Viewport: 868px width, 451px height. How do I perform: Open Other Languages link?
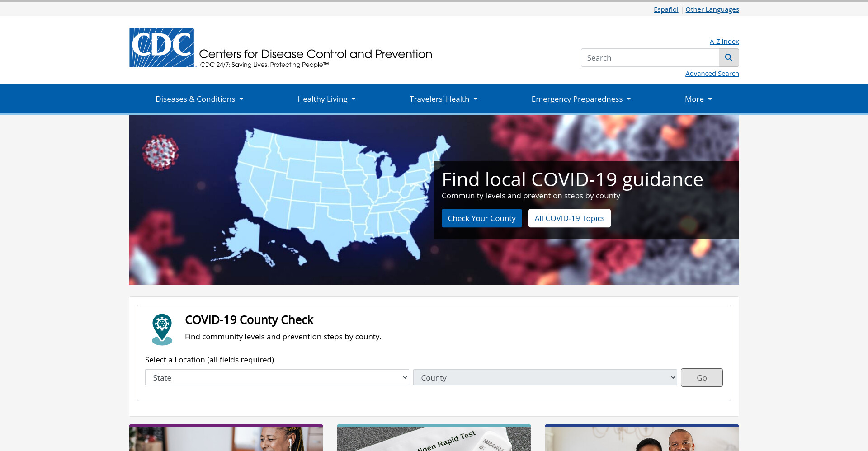tap(712, 9)
